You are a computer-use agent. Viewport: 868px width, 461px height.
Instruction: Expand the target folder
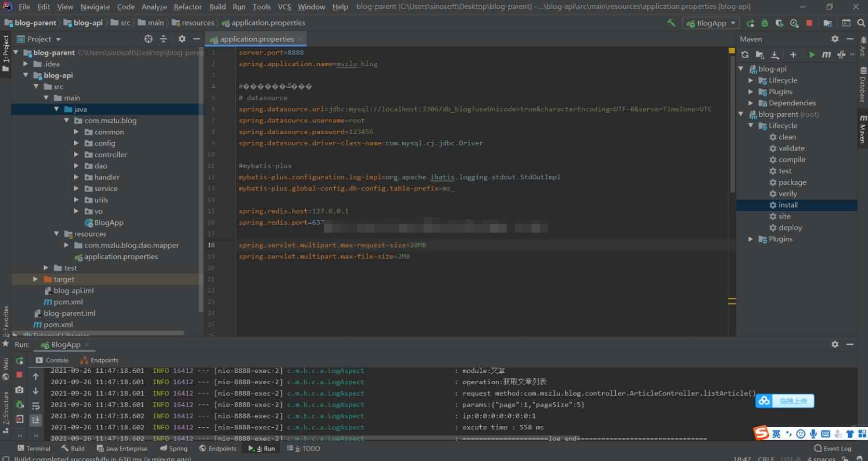coord(35,279)
